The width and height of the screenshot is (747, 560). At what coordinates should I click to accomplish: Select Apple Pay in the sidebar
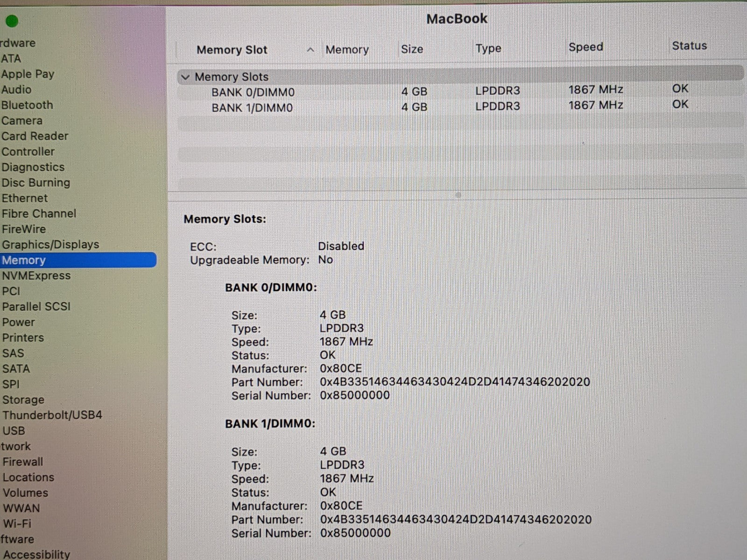28,74
